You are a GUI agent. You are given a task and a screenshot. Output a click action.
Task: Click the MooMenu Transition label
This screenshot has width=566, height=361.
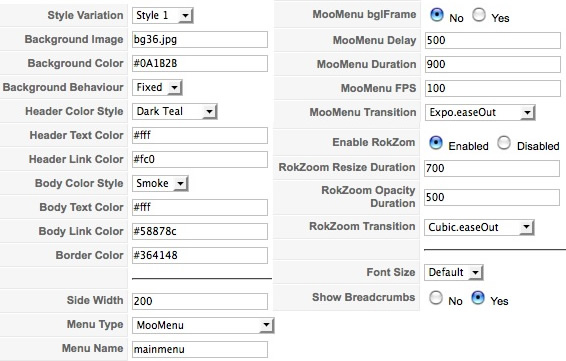tap(363, 112)
